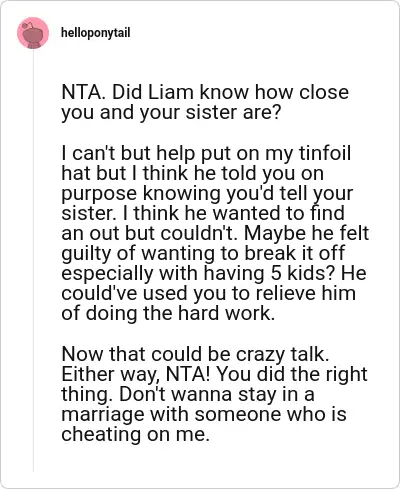Click the line starting 'hat but I think'
The height and width of the screenshot is (489, 400).
pos(192,174)
